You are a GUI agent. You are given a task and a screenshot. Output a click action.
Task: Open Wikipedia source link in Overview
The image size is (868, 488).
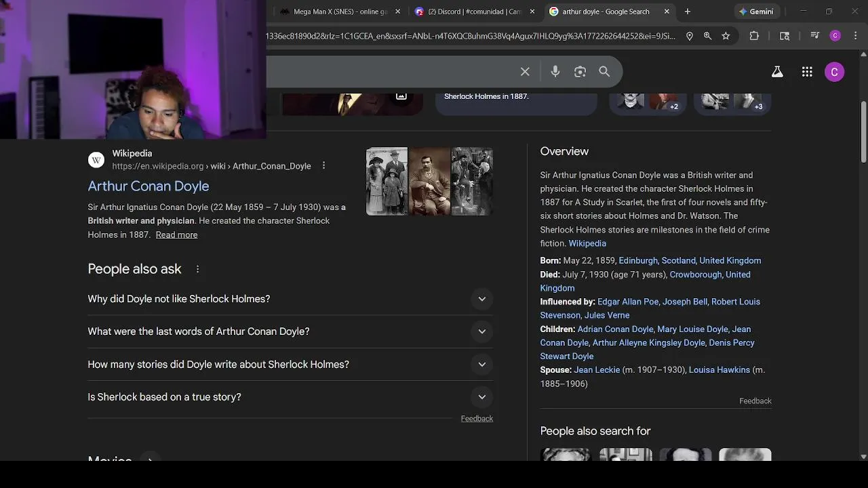point(587,243)
